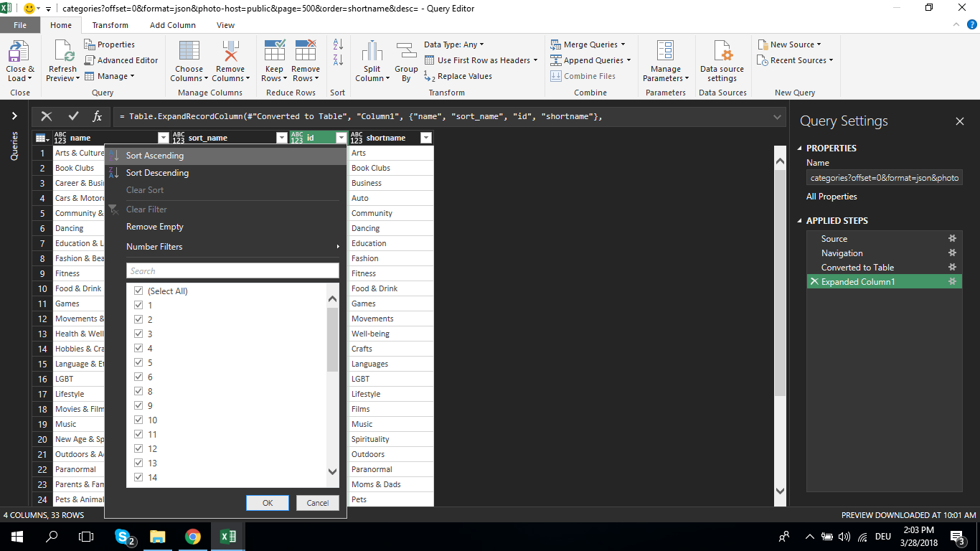Open Data source settings
980x551 pixels.
tap(722, 61)
